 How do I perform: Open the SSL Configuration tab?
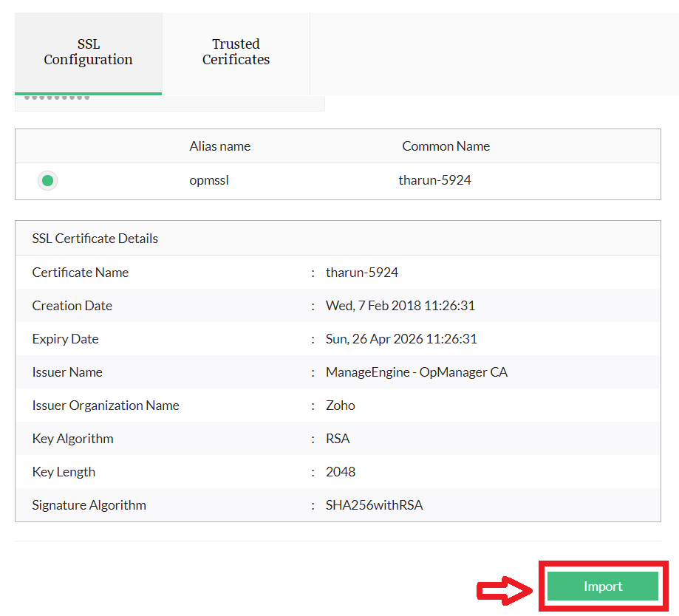point(88,52)
